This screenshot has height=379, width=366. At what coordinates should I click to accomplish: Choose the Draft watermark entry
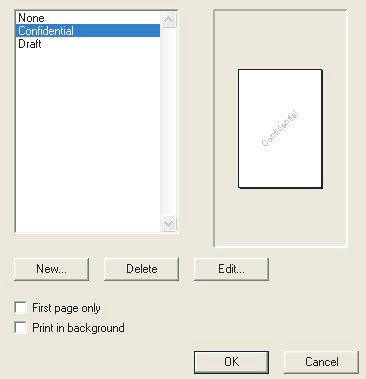pyautogui.click(x=88, y=44)
